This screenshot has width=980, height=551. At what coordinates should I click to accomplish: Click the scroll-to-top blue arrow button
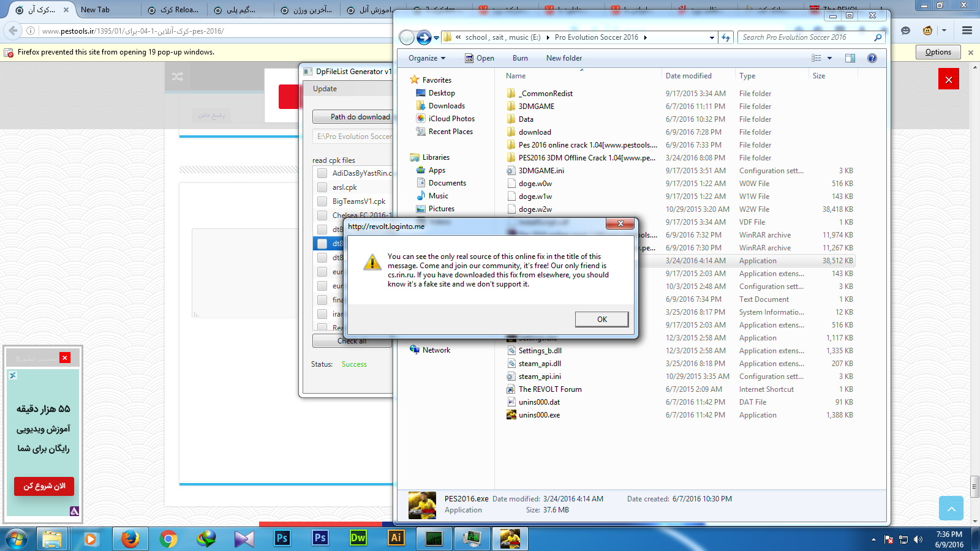(951, 508)
